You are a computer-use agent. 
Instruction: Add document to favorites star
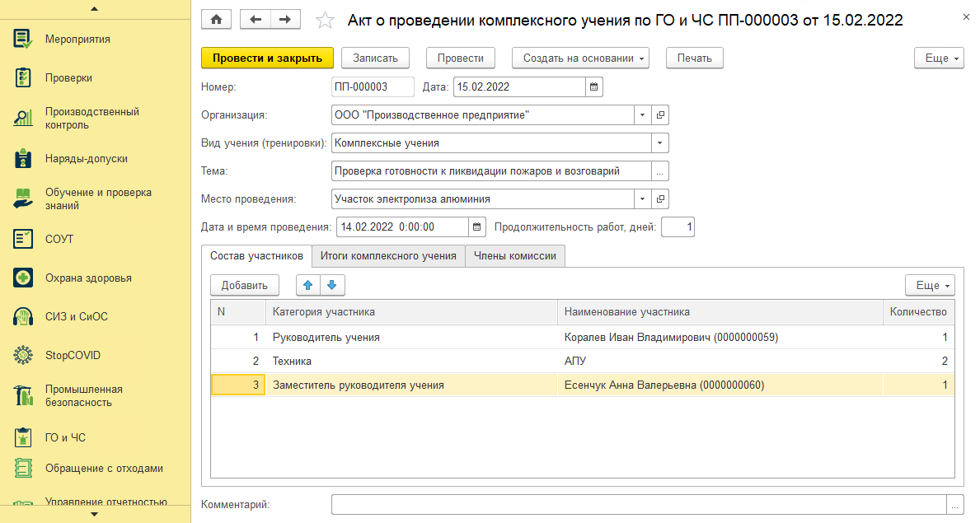(x=325, y=21)
